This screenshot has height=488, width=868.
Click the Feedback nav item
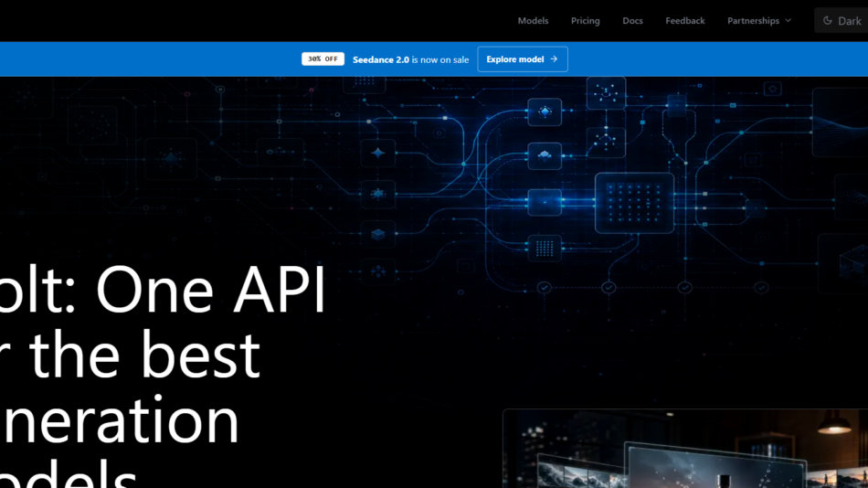point(684,20)
